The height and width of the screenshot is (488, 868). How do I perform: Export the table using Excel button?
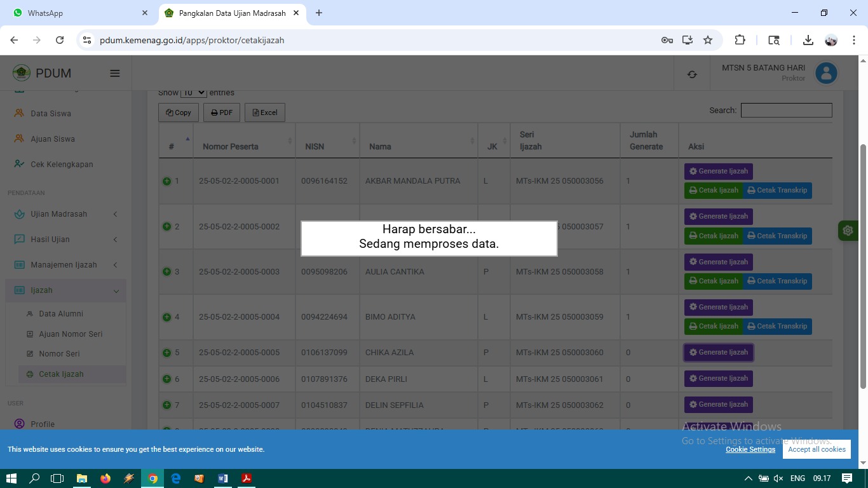pyautogui.click(x=264, y=112)
